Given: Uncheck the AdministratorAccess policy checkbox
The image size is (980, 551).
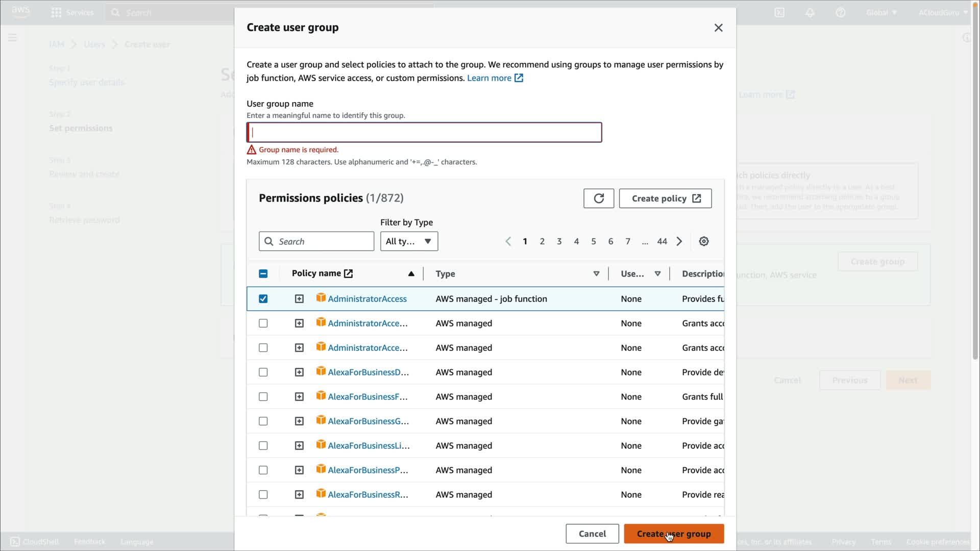Looking at the screenshot, I should pyautogui.click(x=263, y=299).
